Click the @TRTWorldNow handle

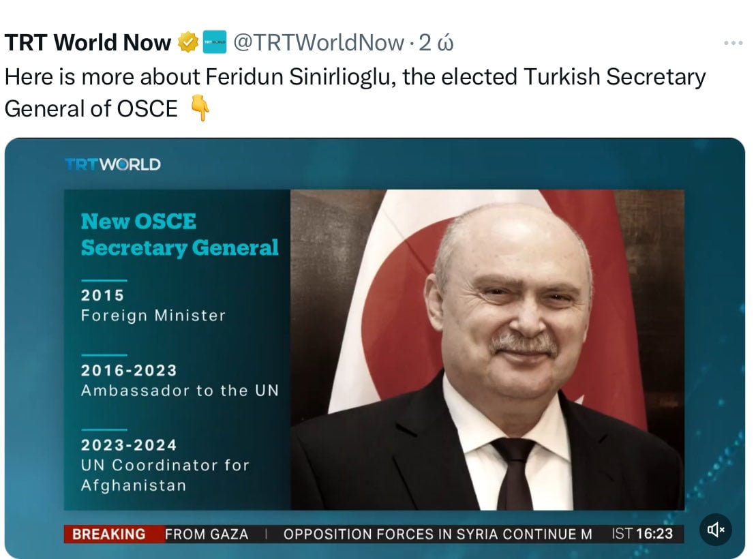318,43
